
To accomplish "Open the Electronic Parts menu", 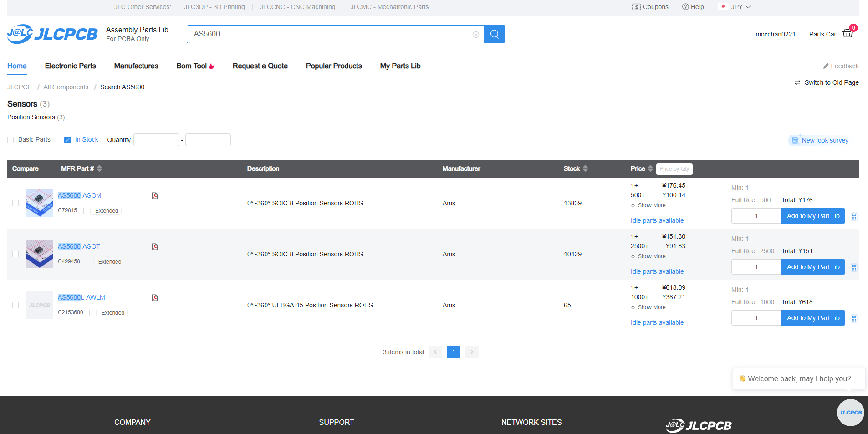I will (71, 66).
